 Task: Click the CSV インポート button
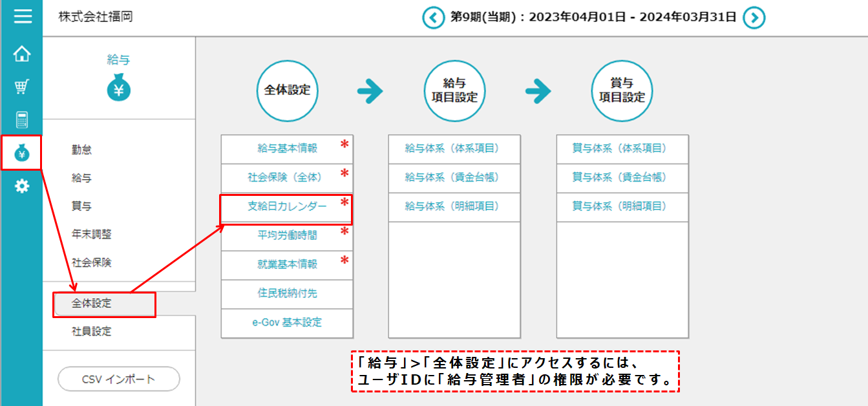click(119, 379)
